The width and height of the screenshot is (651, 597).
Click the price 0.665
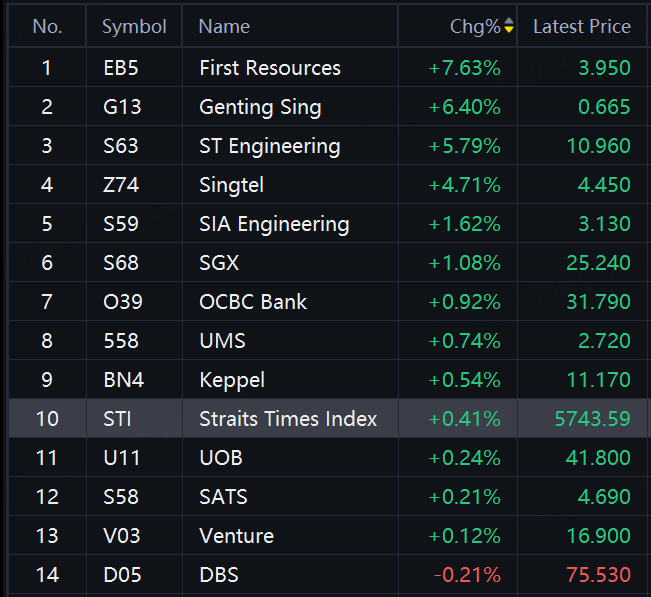pos(604,107)
